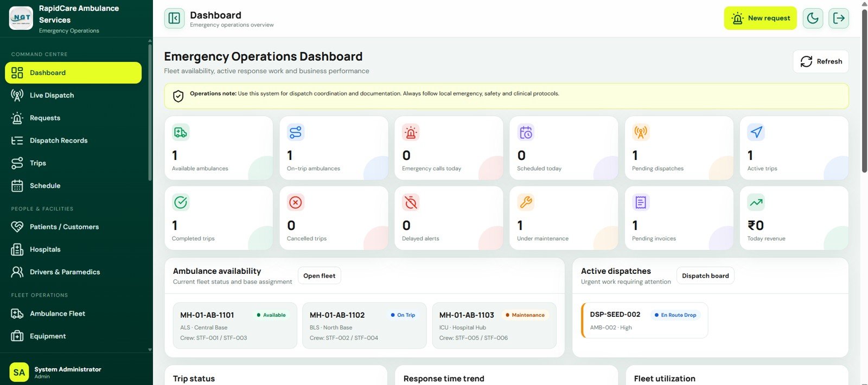
Task: Collapse the sidebar with the panel toggle icon
Action: point(174,18)
